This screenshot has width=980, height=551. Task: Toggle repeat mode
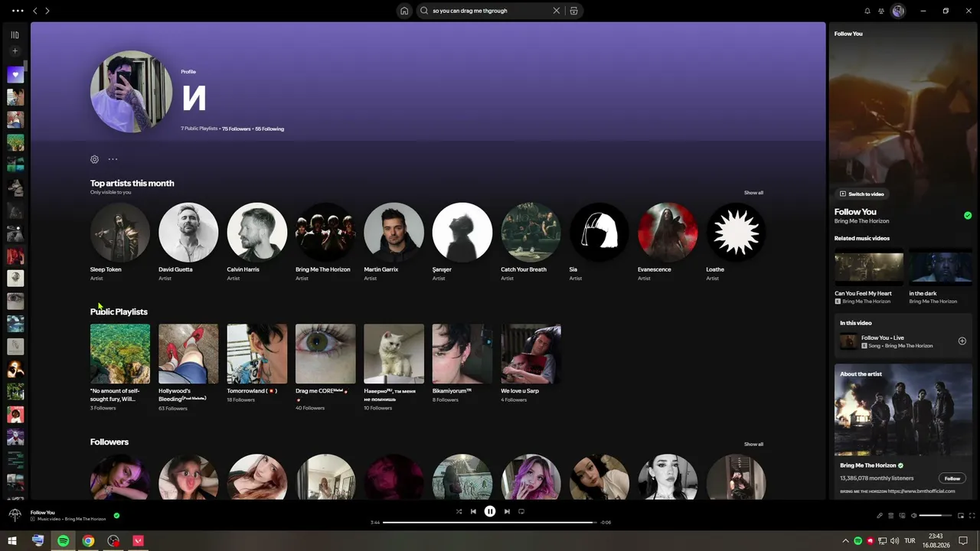(521, 511)
